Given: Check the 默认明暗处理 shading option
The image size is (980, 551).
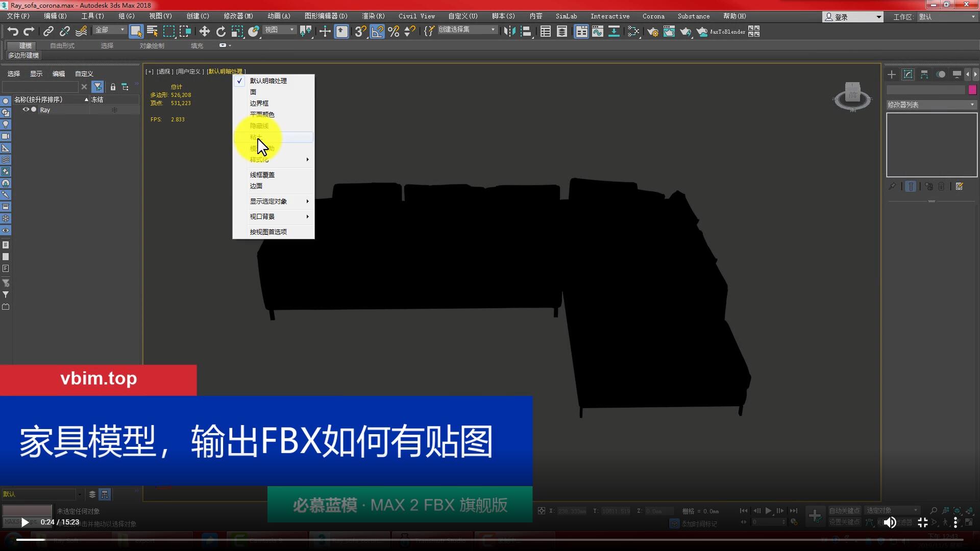Looking at the screenshot, I should coord(268,81).
